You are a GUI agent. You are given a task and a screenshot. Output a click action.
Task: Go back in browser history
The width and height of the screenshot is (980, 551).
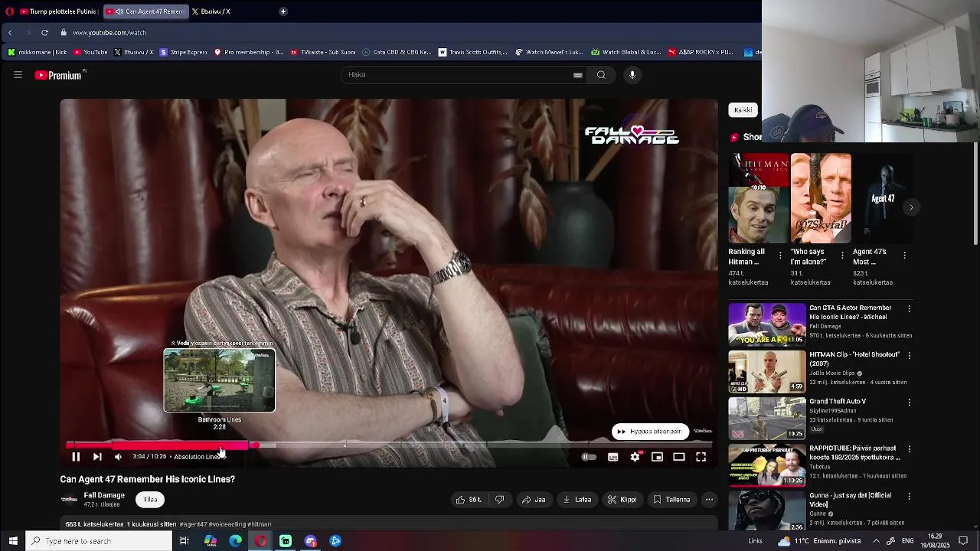10,33
